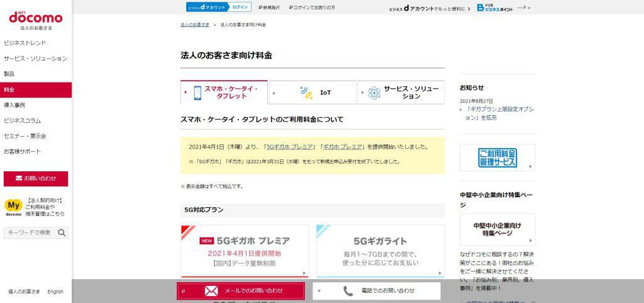The image size is (644, 303).
Task: Open サービス・ソリューション sidebar menu
Action: (x=35, y=59)
